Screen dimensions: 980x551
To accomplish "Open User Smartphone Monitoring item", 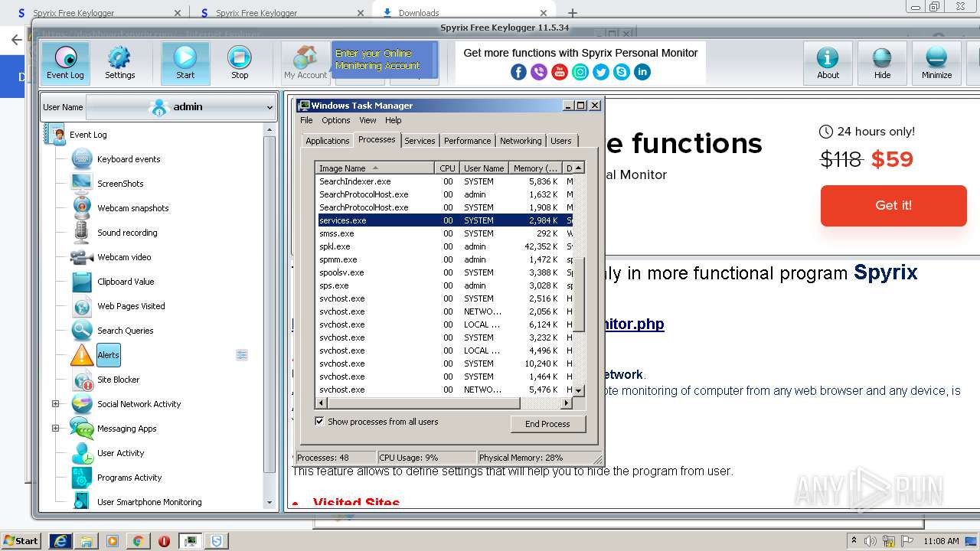I will coord(149,502).
